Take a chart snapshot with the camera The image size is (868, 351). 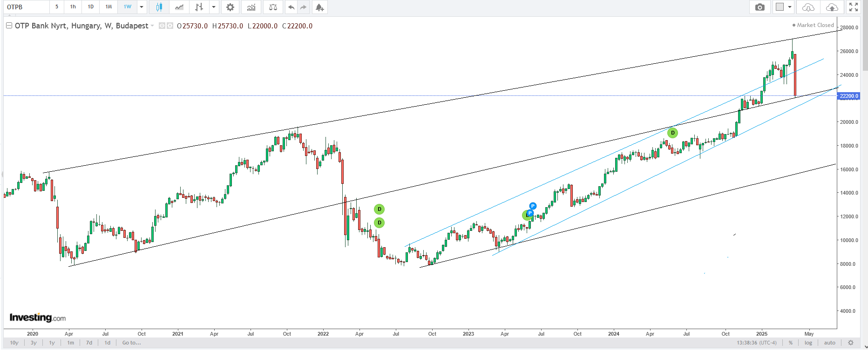pos(760,7)
